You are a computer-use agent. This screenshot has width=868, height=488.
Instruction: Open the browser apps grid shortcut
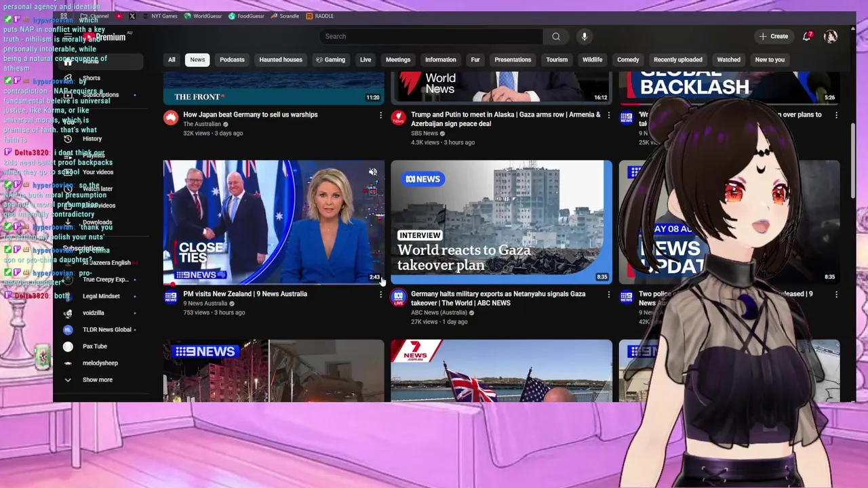tap(64, 16)
